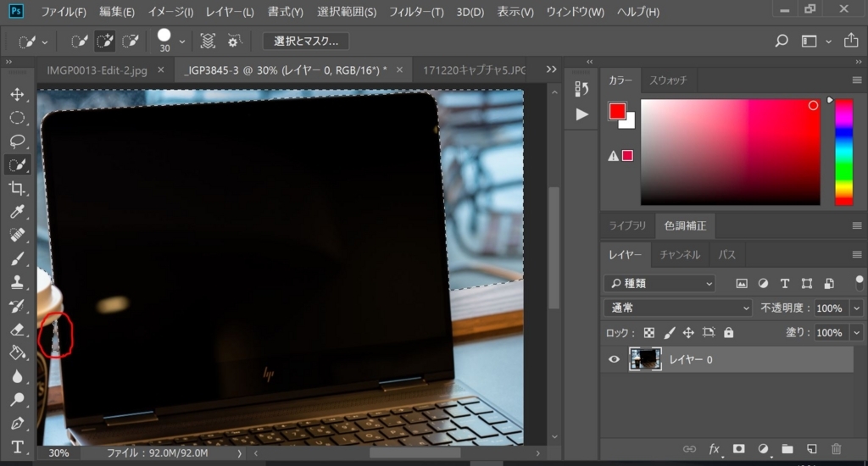The height and width of the screenshot is (466, 868).
Task: Toggle visibility of レイヤー 0
Action: 614,359
